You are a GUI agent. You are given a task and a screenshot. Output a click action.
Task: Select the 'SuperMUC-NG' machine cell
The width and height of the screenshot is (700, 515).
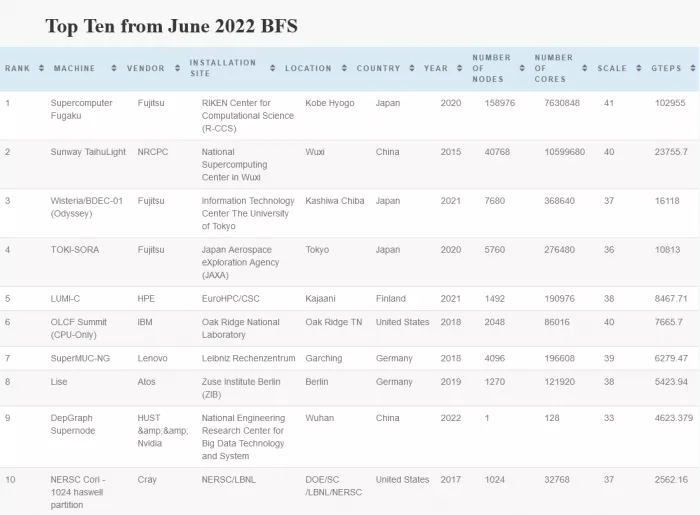click(x=80, y=358)
